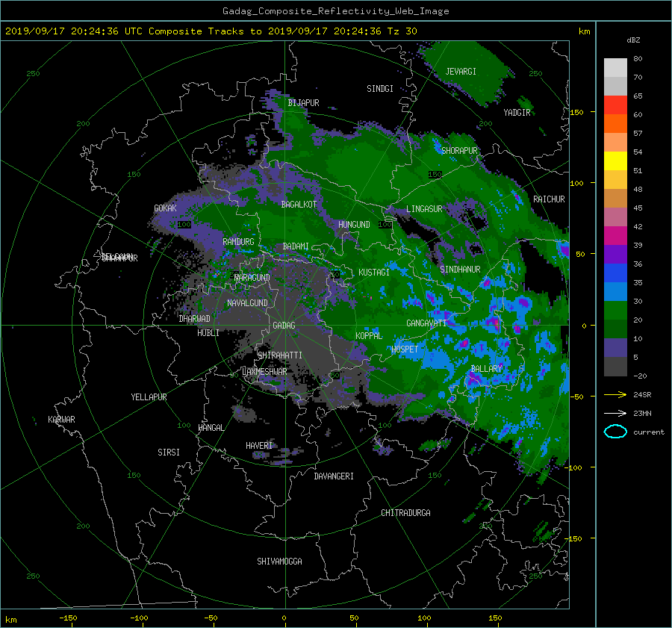Click the DAVANGERI label
The image size is (672, 628).
pyautogui.click(x=334, y=476)
